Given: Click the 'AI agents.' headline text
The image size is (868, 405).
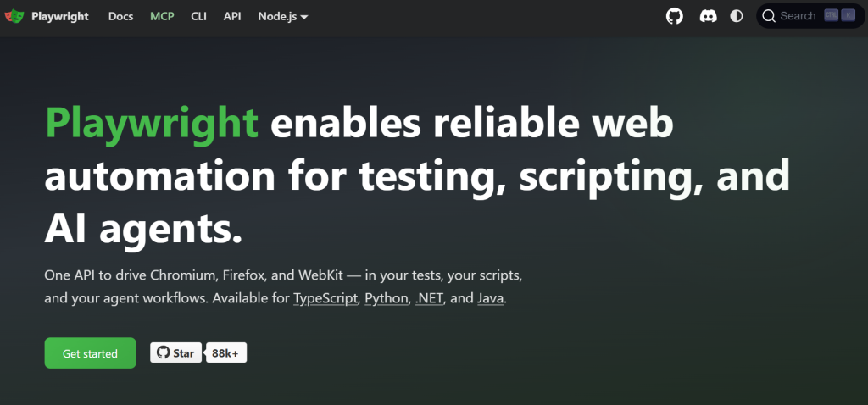Looking at the screenshot, I should tap(143, 229).
